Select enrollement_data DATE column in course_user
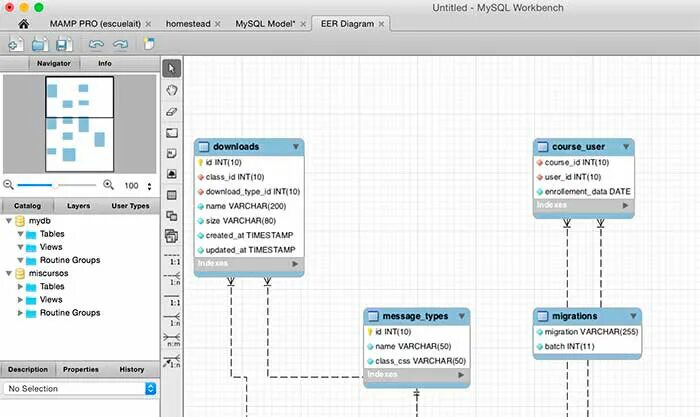 click(583, 192)
